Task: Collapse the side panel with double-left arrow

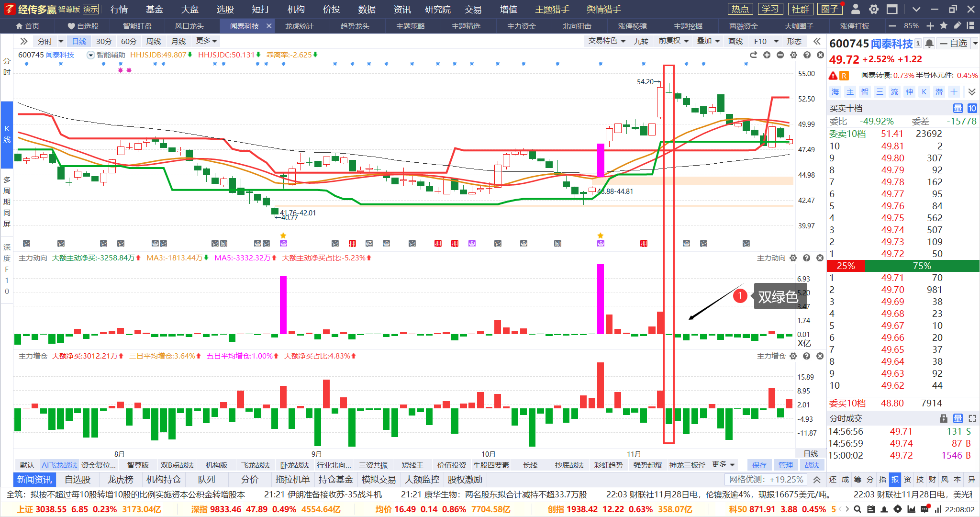Action: click(817, 41)
